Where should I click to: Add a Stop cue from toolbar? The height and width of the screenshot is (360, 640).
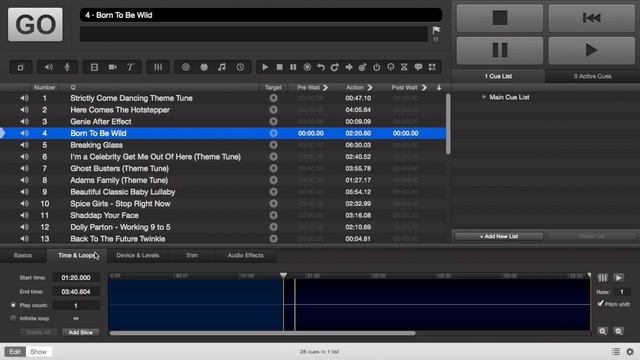tap(280, 67)
